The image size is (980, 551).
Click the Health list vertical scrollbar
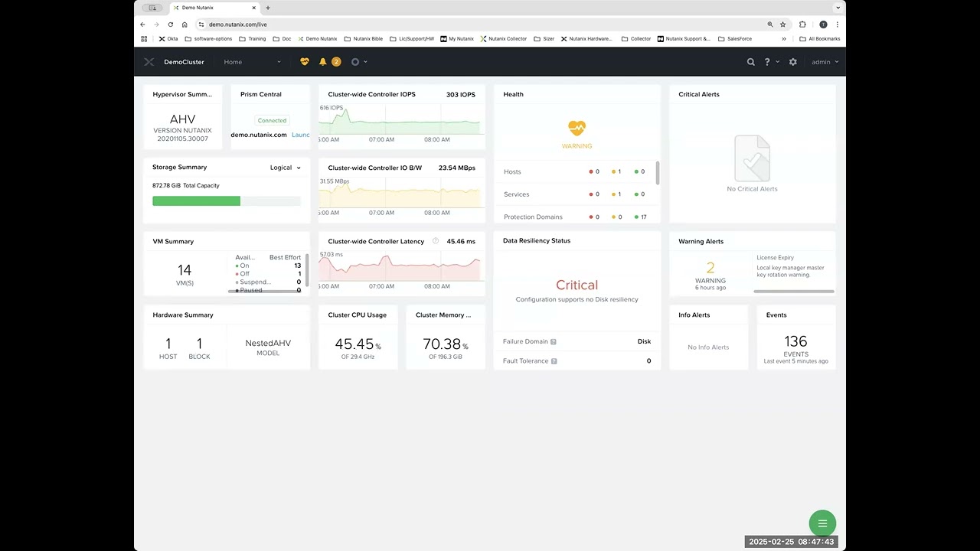tap(658, 173)
